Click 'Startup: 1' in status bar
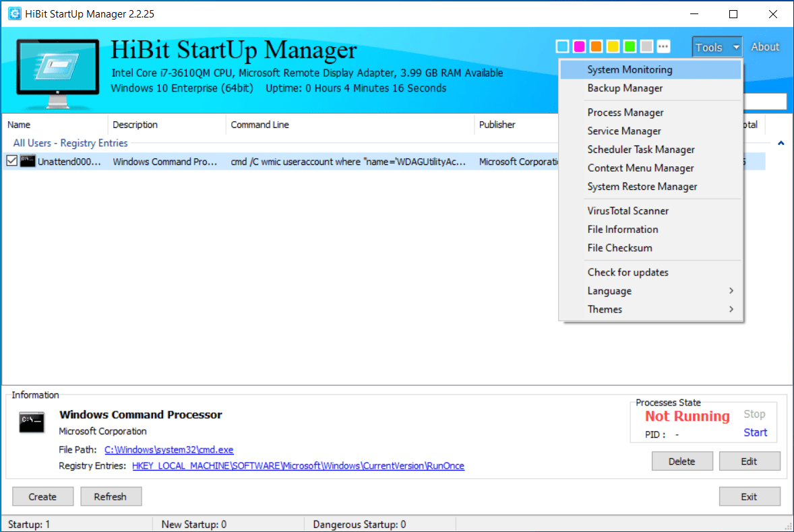The image size is (794, 532). point(29,525)
